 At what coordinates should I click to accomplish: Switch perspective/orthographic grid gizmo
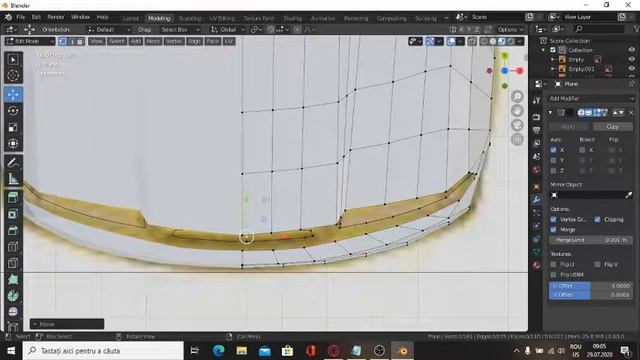tap(517, 140)
